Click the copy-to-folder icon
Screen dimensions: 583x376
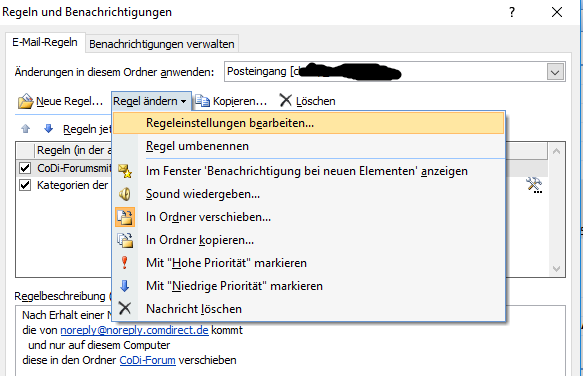(125, 240)
